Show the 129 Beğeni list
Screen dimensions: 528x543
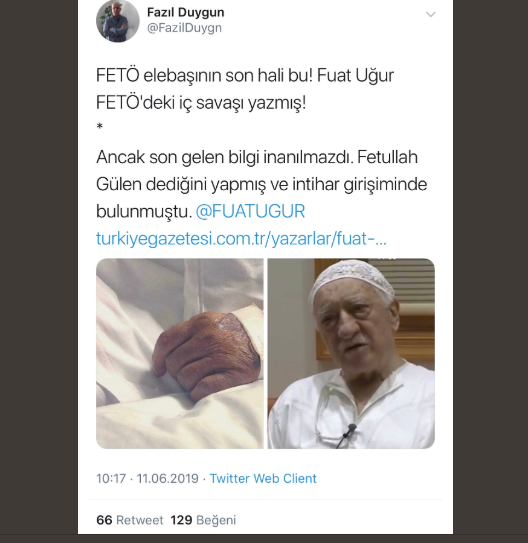click(x=203, y=520)
